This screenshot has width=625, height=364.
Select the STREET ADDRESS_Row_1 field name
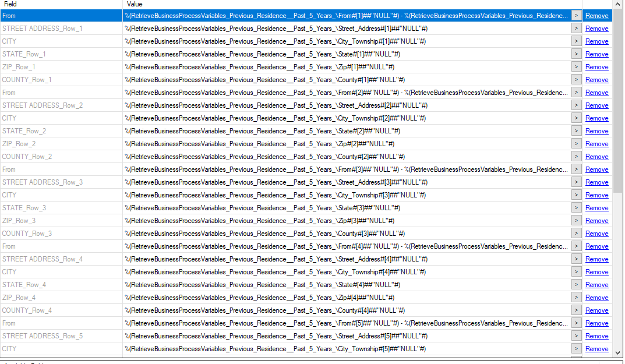43,29
